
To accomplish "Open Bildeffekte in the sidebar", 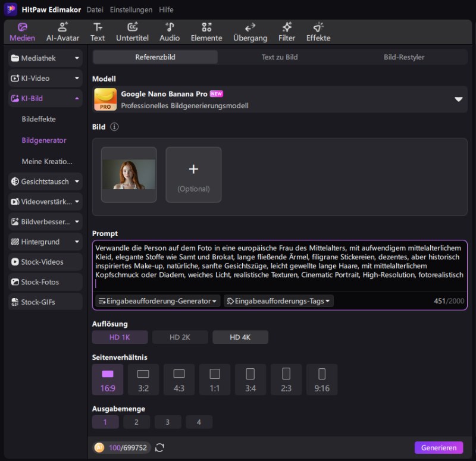I will (39, 119).
